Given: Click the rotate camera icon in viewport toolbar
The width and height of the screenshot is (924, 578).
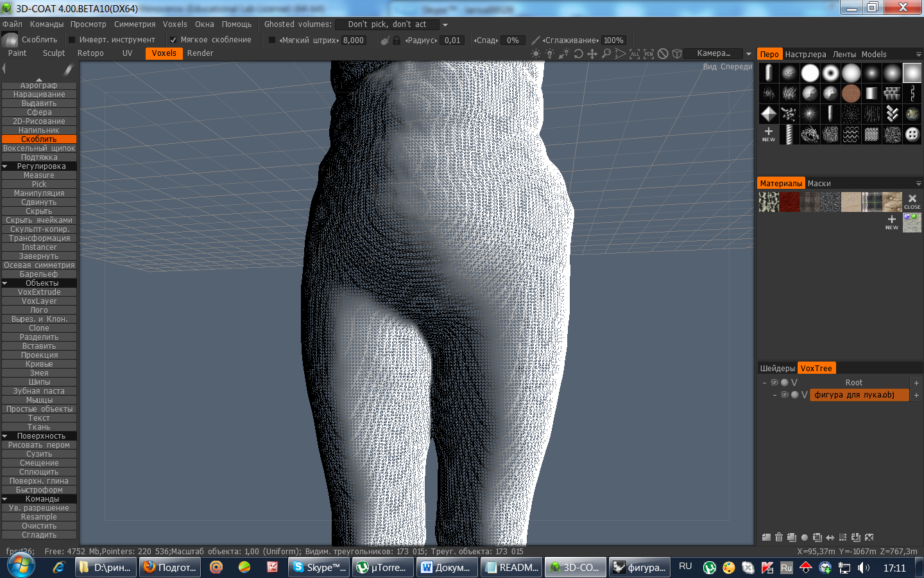Looking at the screenshot, I should point(578,54).
